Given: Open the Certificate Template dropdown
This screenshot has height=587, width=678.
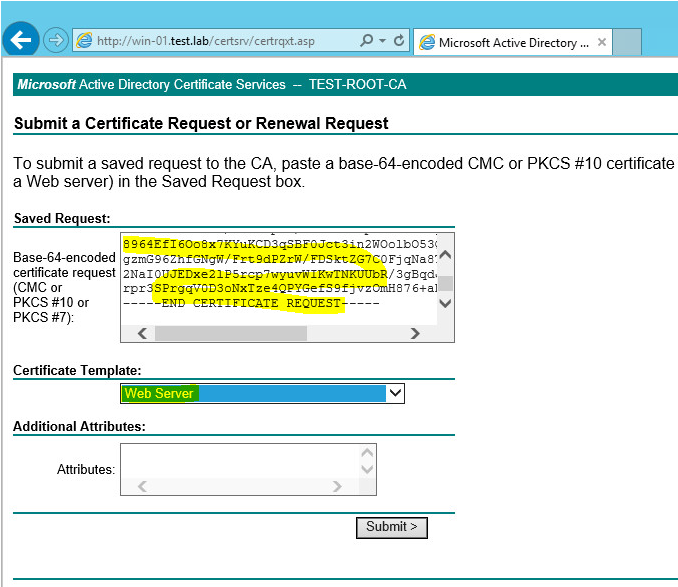Looking at the screenshot, I should click(395, 393).
